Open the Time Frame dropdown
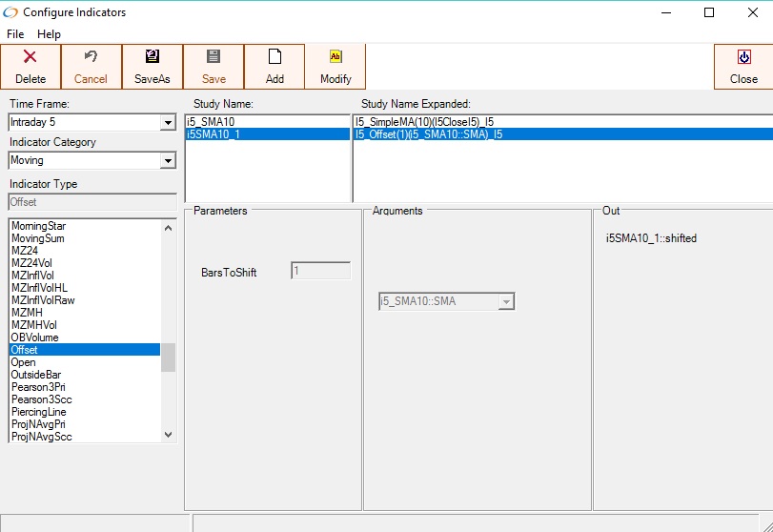 pyautogui.click(x=168, y=123)
